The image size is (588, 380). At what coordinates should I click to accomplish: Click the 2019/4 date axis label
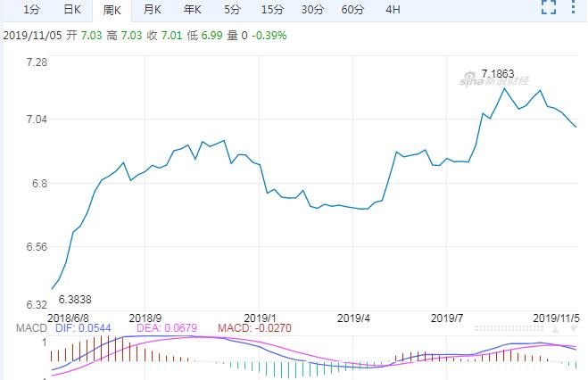coord(353,317)
